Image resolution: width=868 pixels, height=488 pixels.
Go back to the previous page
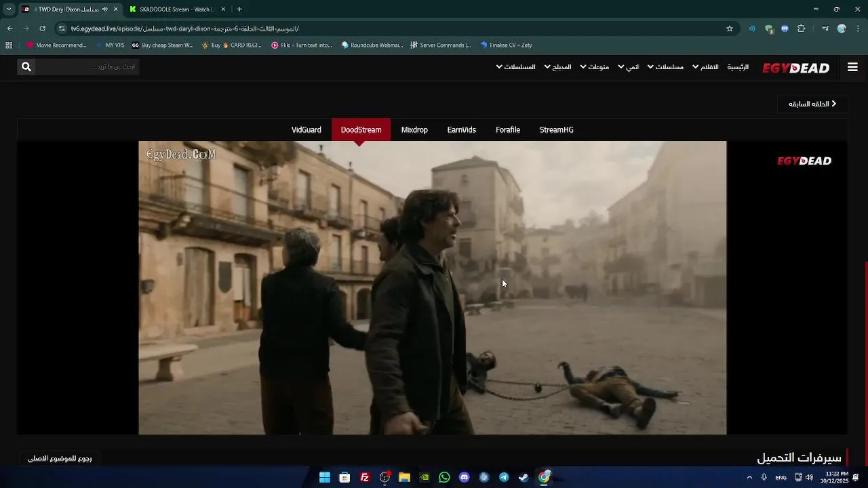point(9,28)
